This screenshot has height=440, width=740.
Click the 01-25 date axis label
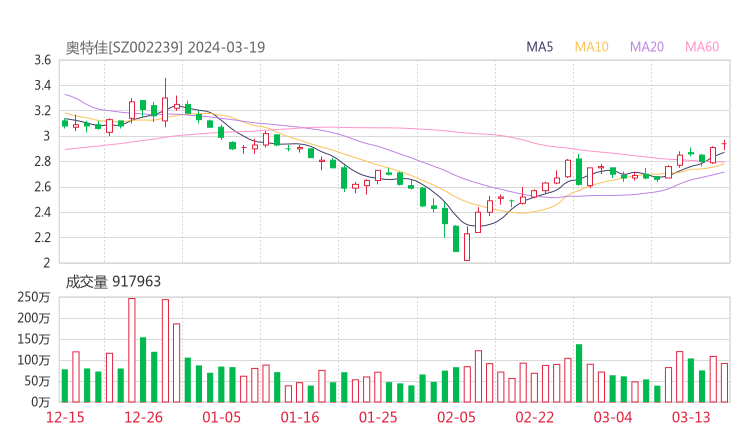pyautogui.click(x=378, y=417)
